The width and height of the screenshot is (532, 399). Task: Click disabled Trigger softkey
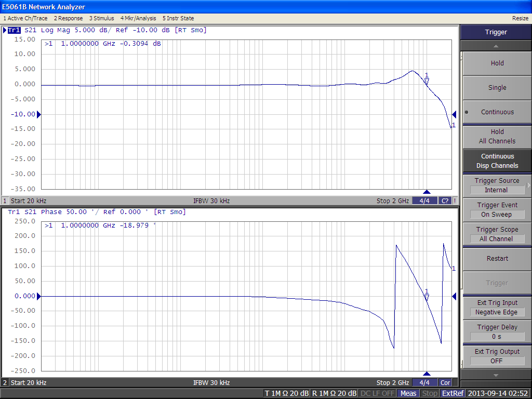(497, 283)
